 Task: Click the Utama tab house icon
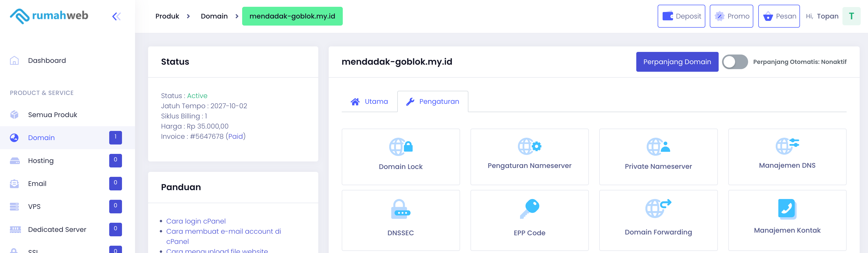tap(355, 101)
